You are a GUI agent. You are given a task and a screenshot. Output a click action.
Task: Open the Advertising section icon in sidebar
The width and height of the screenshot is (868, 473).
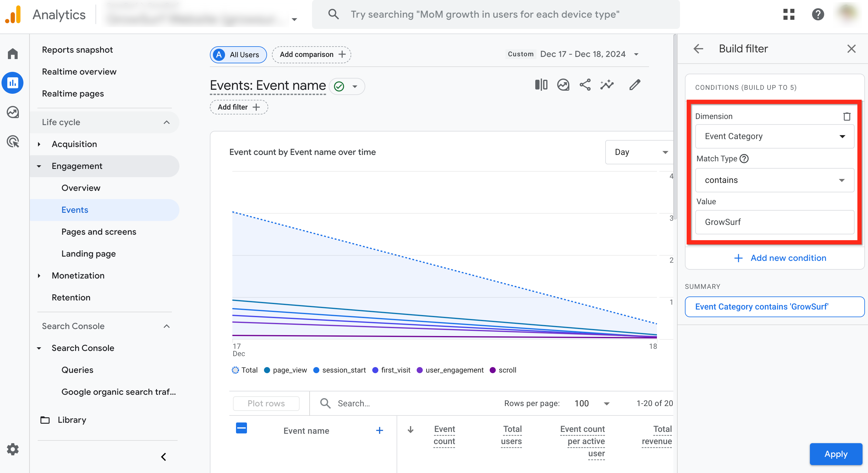pyautogui.click(x=12, y=142)
